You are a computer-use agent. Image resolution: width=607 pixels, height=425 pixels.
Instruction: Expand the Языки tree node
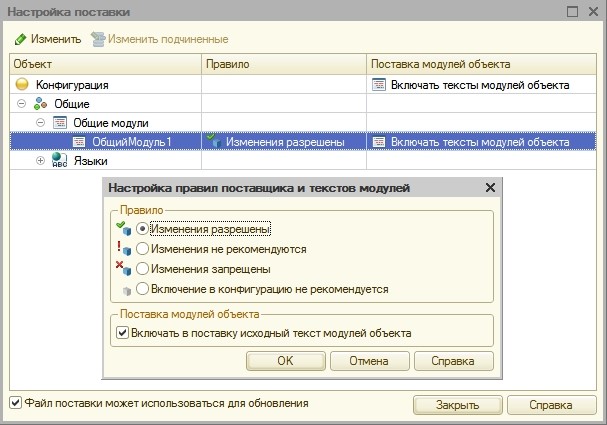pyautogui.click(x=40, y=160)
